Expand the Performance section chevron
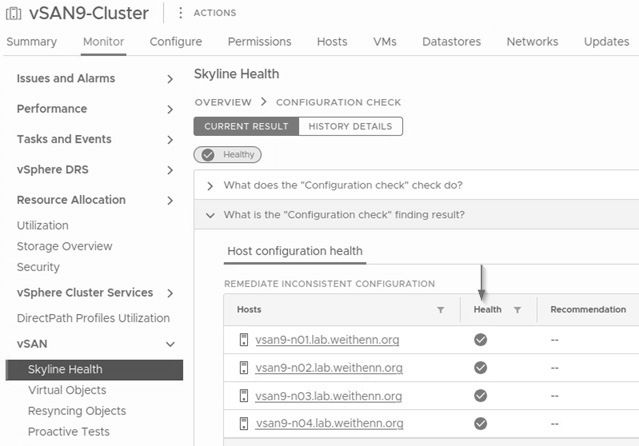The height and width of the screenshot is (446, 639). click(170, 109)
